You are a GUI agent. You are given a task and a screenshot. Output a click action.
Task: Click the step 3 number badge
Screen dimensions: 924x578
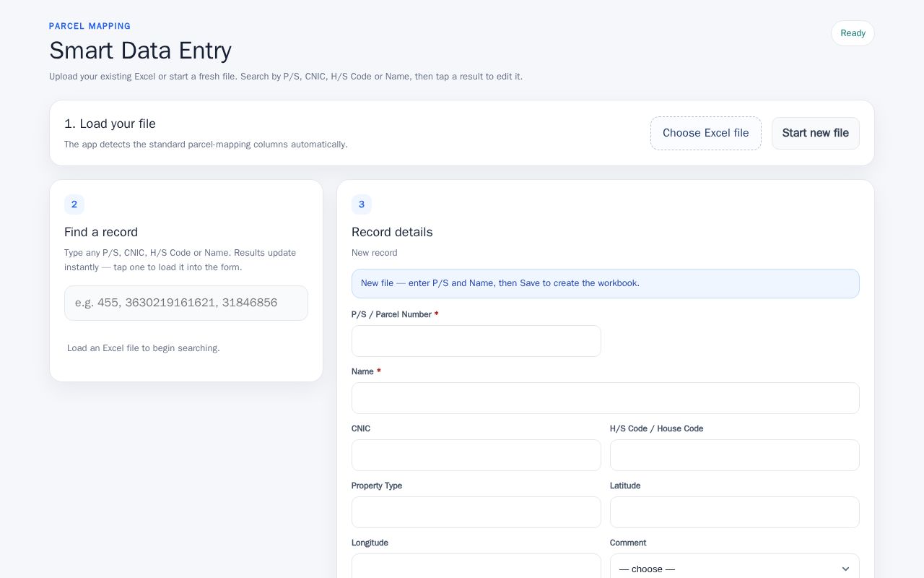pyautogui.click(x=362, y=204)
